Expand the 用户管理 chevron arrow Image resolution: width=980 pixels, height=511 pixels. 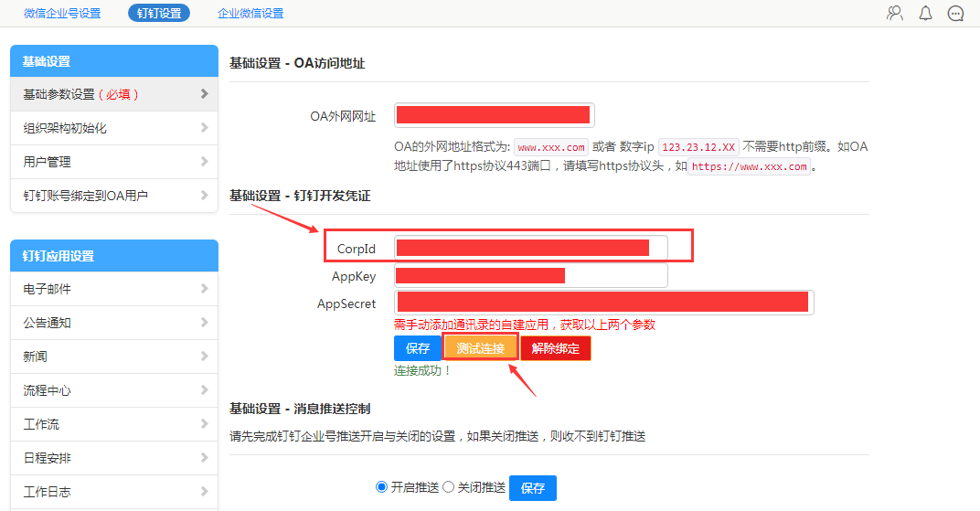(204, 162)
